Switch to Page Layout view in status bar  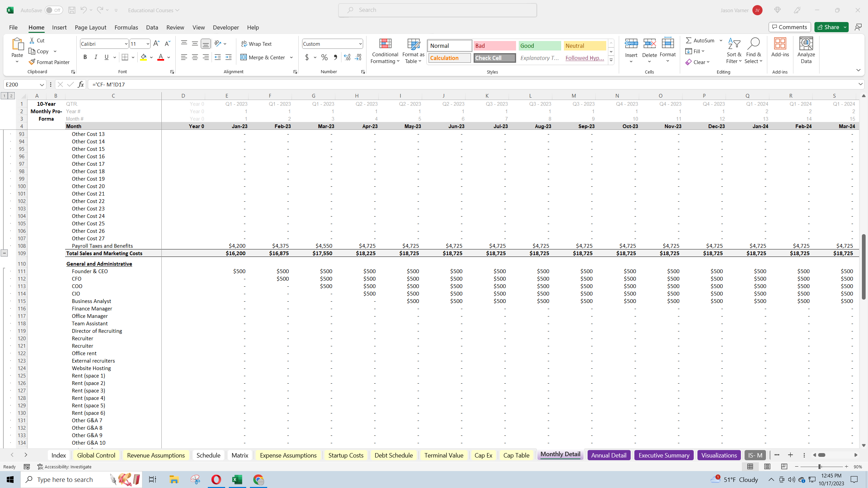tap(767, 467)
